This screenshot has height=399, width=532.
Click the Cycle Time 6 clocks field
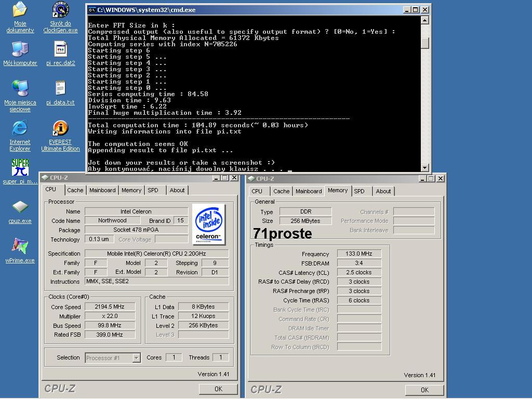tap(359, 300)
